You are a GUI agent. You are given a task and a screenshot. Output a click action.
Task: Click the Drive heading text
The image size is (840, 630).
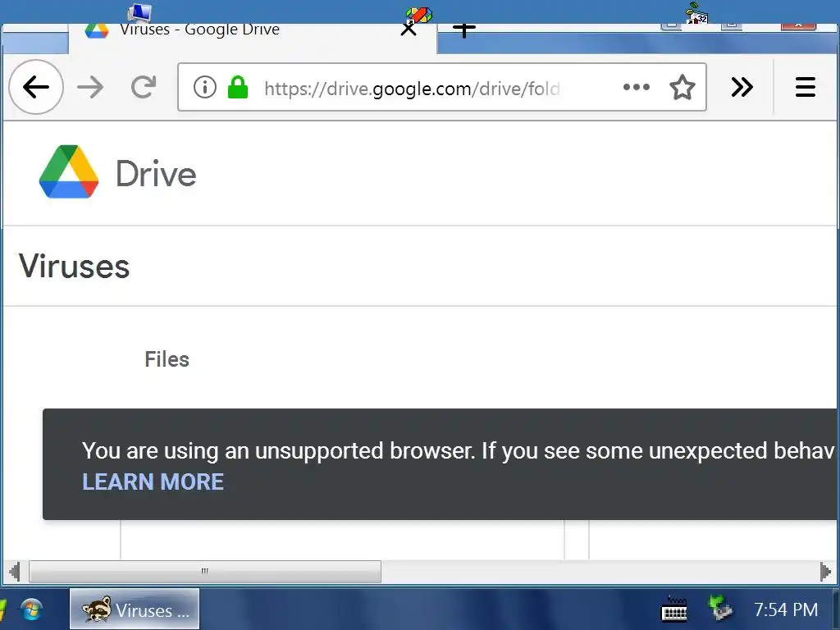point(156,174)
